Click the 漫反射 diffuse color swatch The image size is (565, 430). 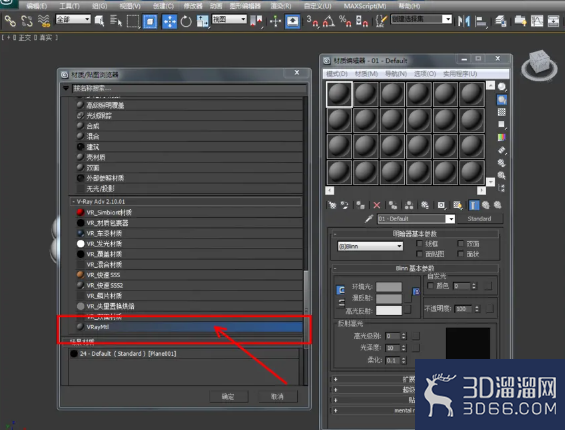[388, 298]
